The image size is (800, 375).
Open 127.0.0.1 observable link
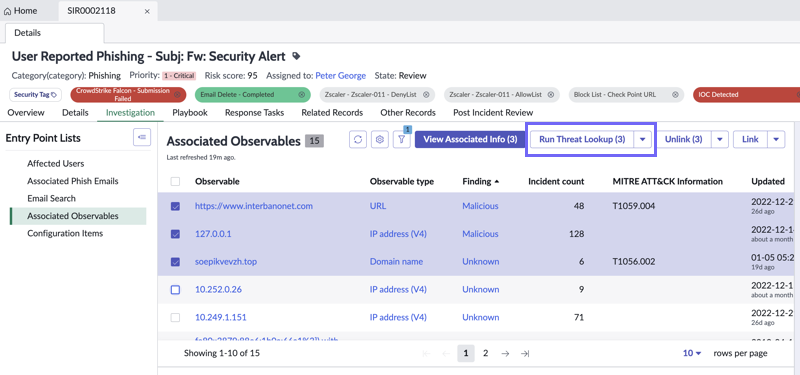click(213, 234)
